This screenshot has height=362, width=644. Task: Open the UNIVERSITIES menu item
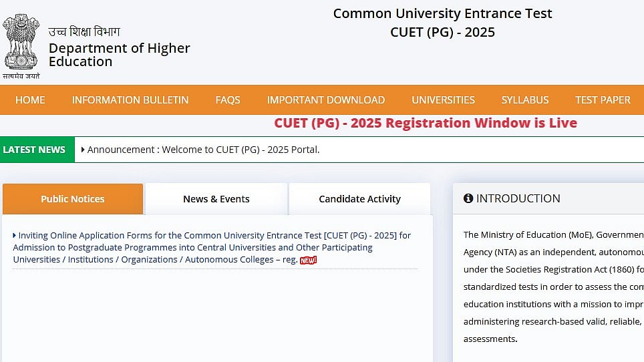tap(443, 100)
